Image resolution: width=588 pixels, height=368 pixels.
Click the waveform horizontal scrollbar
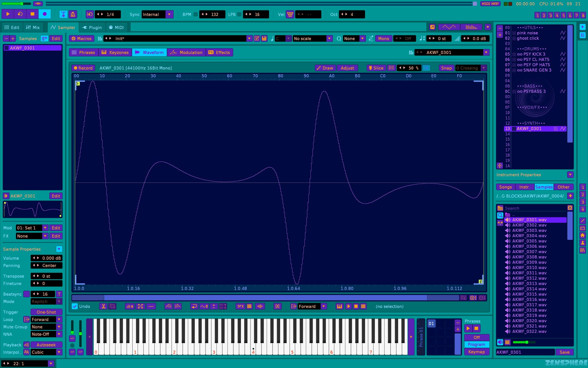pyautogui.click(x=265, y=298)
